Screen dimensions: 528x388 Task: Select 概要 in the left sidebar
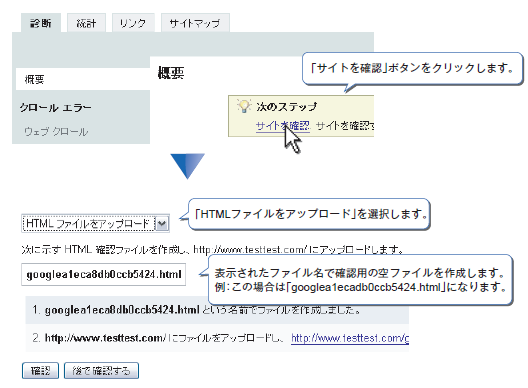coord(83,79)
